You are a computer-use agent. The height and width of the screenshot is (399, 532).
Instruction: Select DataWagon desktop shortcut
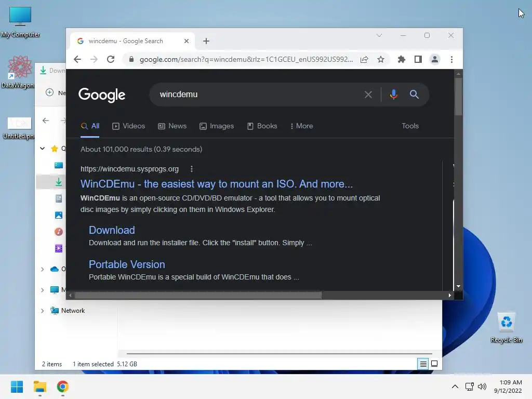(19, 72)
